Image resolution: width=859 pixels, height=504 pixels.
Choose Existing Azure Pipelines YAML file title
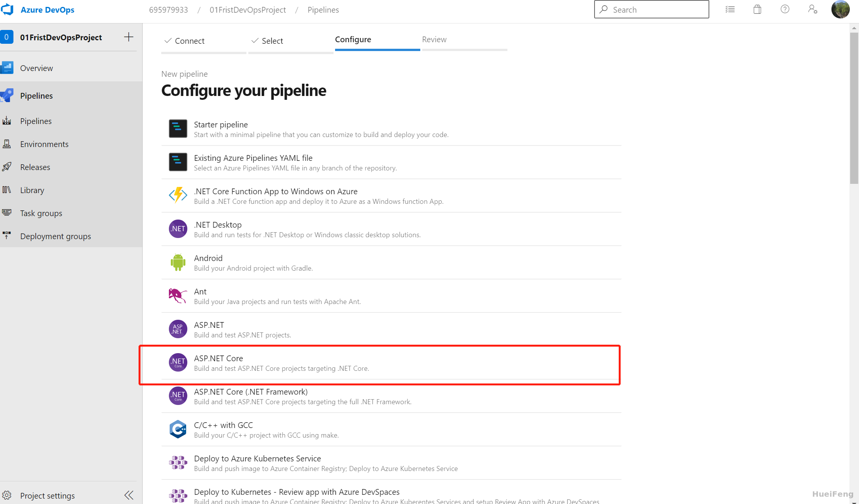[x=253, y=158]
